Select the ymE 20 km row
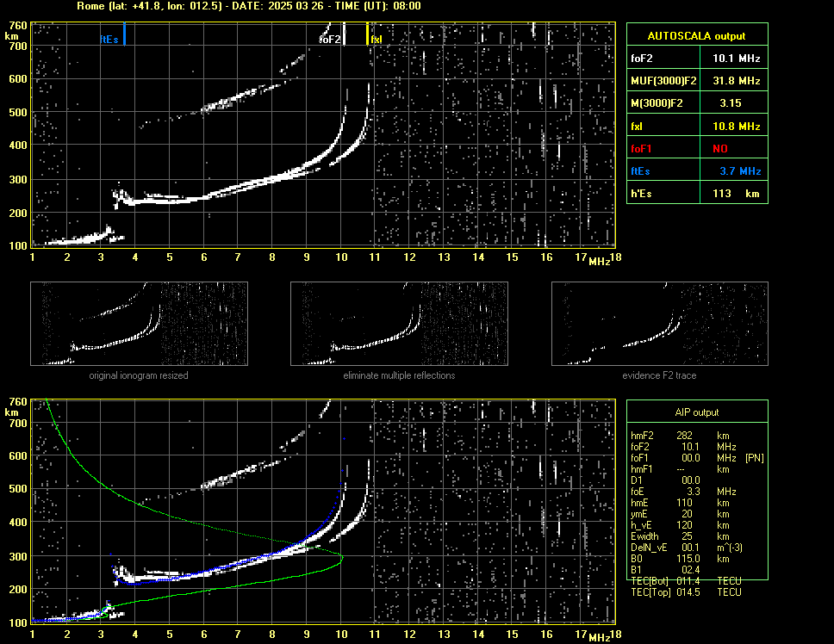This screenshot has height=644, width=834. click(680, 514)
